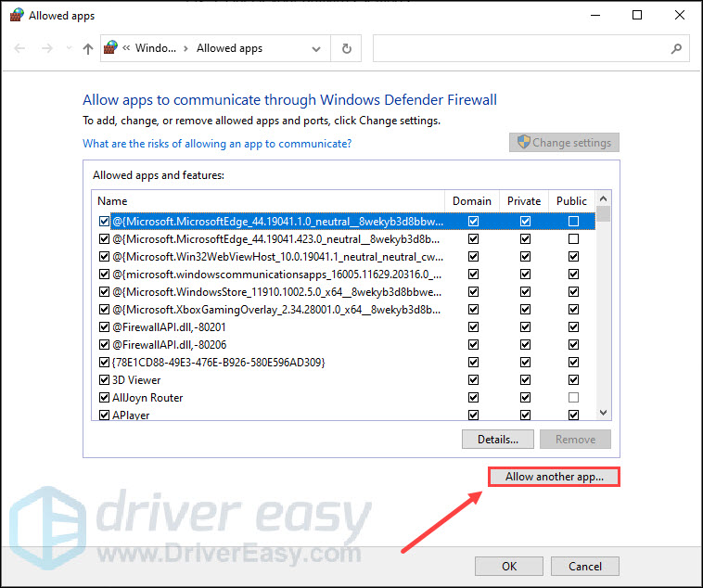Toggle Domain checkbox for Win32WebViewHost row
Screen dimensions: 703x588
[x=473, y=257]
